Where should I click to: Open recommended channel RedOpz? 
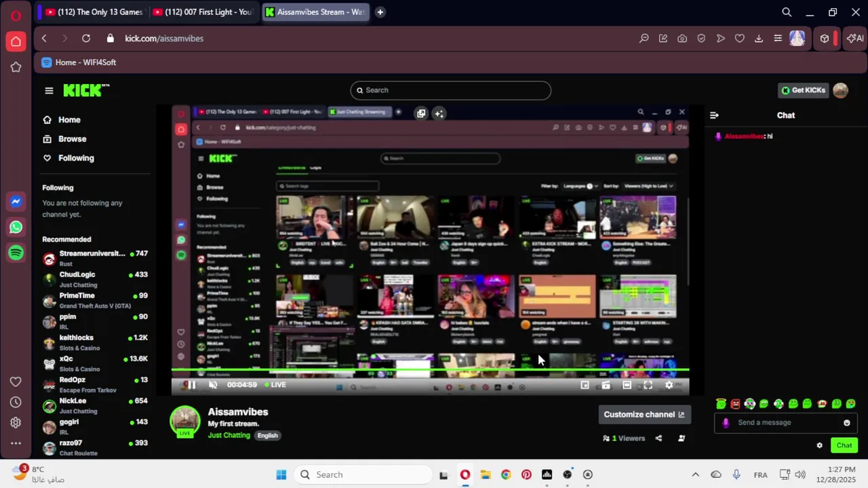tap(95, 384)
